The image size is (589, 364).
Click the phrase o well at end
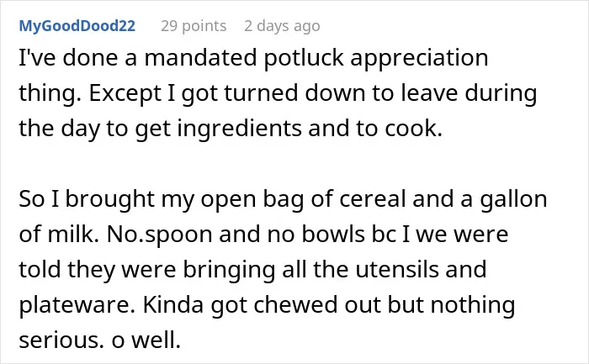(x=146, y=340)
